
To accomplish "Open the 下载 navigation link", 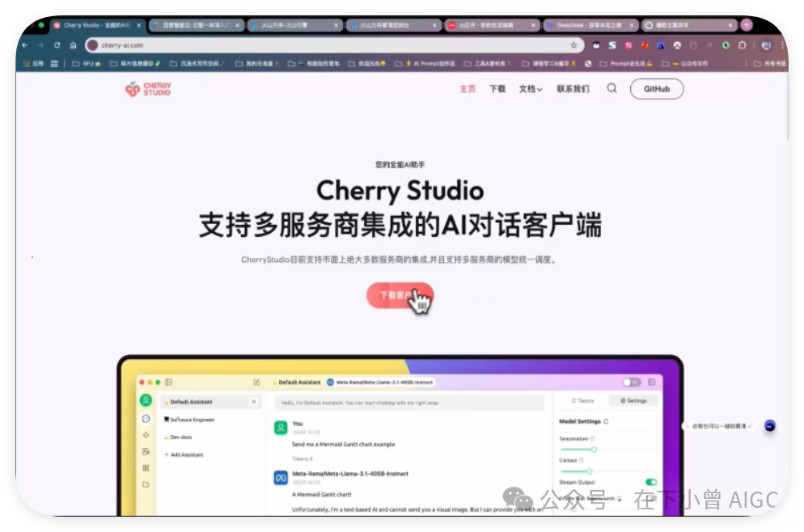I will click(x=497, y=89).
